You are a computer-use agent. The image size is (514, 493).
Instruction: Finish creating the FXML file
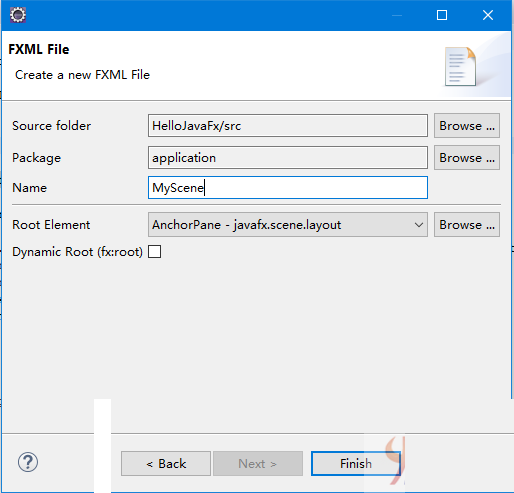pos(356,463)
